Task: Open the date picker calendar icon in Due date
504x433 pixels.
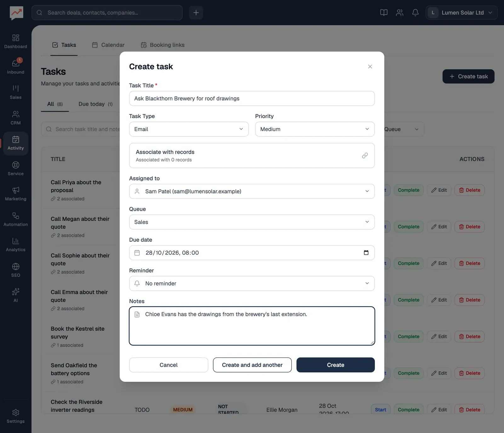Action: tap(366, 253)
